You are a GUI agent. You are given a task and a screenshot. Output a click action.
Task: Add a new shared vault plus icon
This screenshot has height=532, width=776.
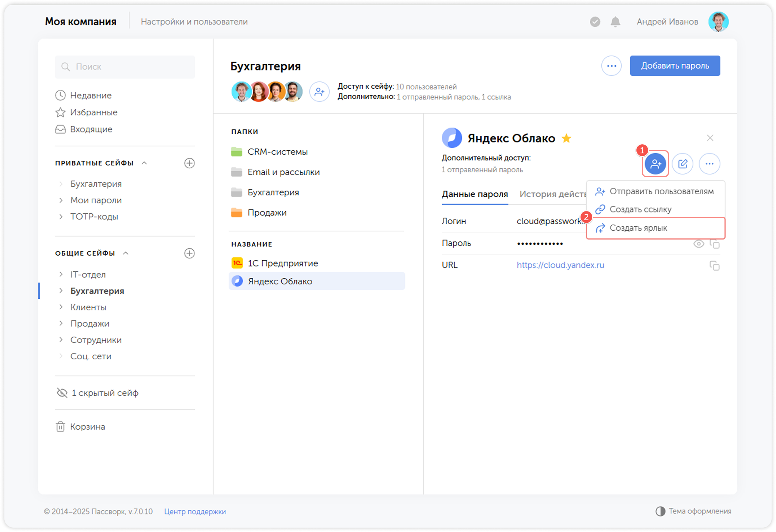click(189, 253)
